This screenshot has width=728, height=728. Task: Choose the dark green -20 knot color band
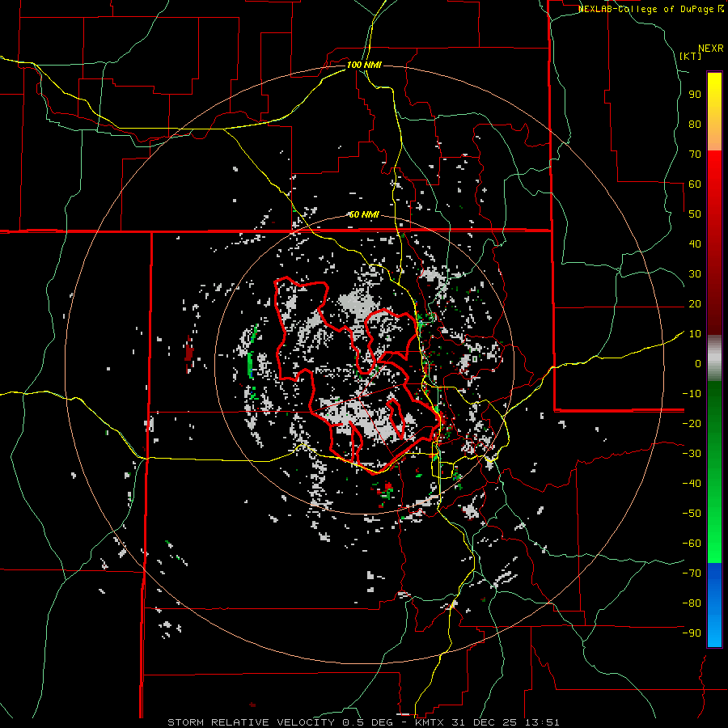pos(714,423)
